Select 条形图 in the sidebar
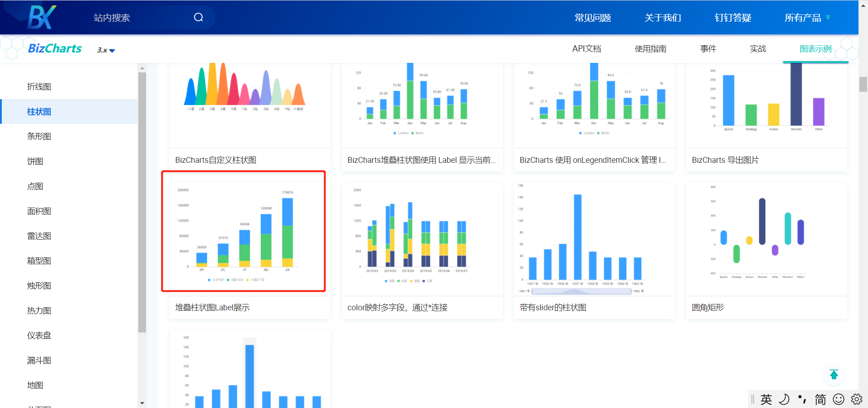 click(39, 136)
